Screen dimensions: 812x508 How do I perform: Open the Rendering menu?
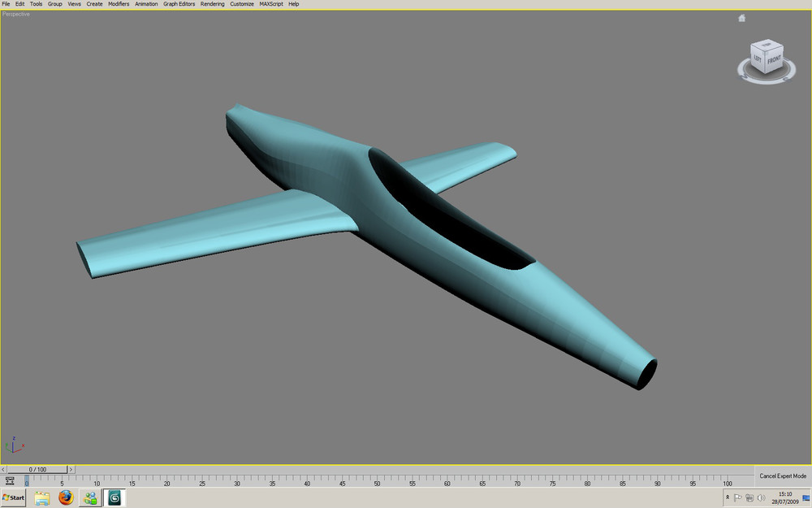pyautogui.click(x=212, y=3)
